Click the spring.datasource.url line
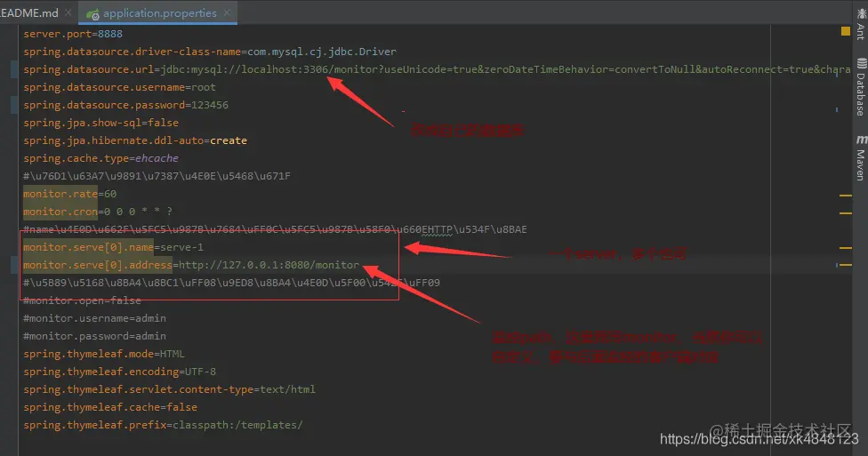This screenshot has height=456, width=868. (436, 69)
